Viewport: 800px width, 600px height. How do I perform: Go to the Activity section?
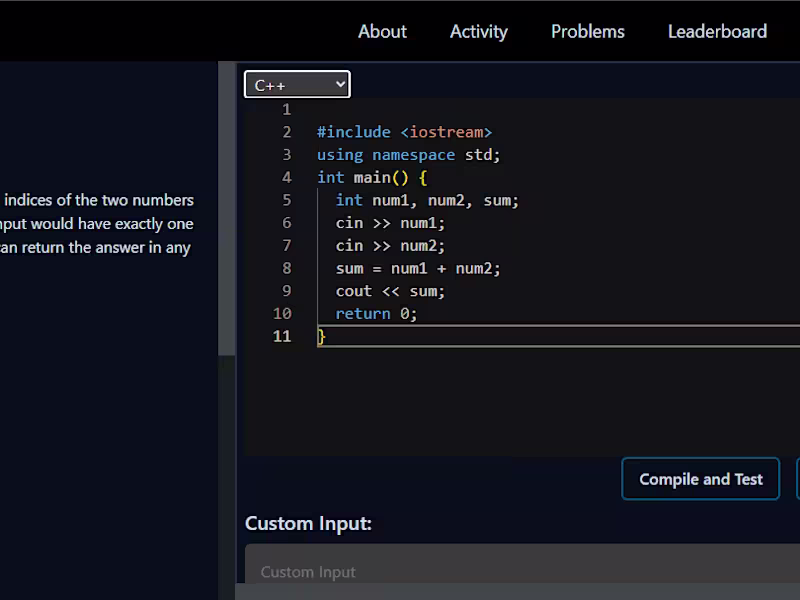click(x=478, y=31)
